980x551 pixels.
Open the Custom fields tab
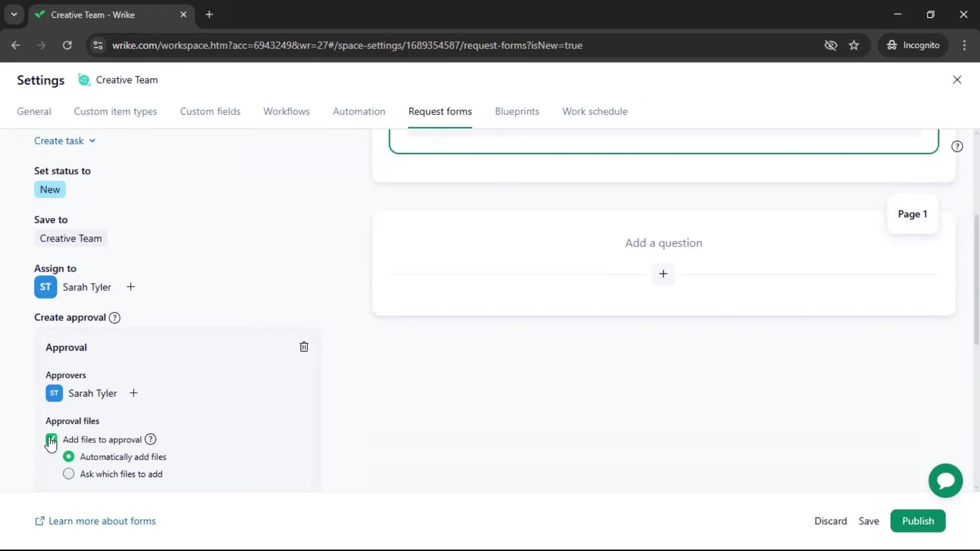(210, 112)
